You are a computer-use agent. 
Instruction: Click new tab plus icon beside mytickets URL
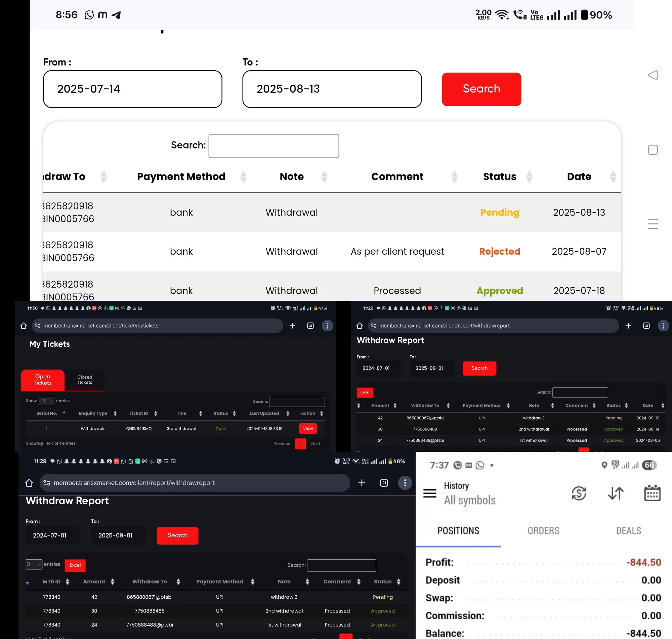click(x=292, y=326)
